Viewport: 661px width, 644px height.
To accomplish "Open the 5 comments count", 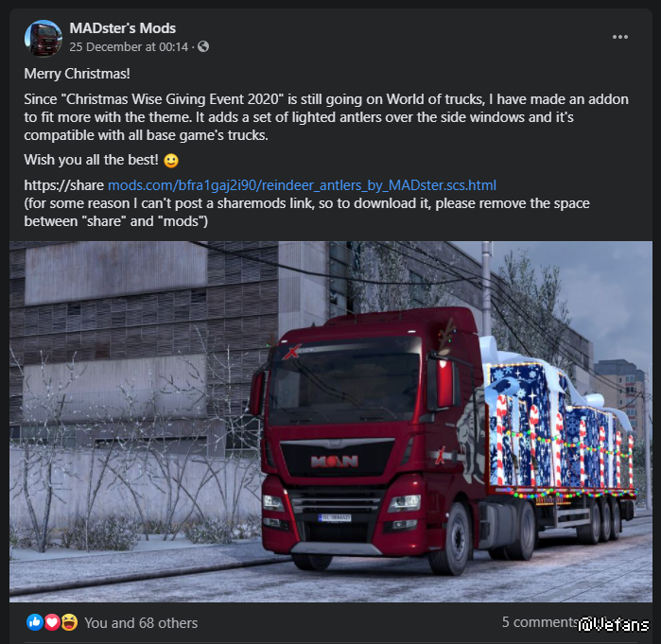I will point(540,622).
